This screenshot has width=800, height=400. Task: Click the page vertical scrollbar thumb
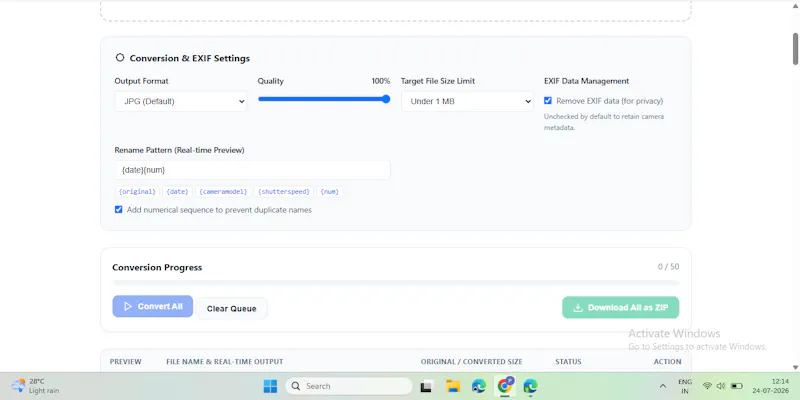click(795, 49)
